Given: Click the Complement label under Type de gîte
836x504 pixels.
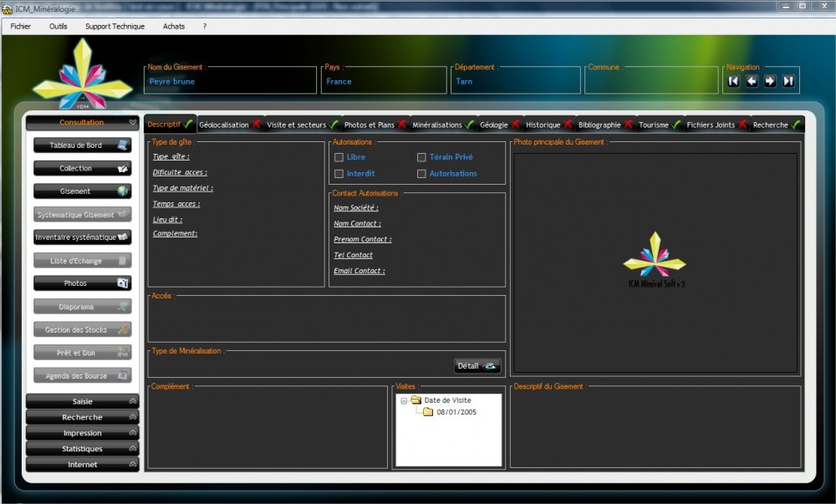Looking at the screenshot, I should [x=175, y=233].
